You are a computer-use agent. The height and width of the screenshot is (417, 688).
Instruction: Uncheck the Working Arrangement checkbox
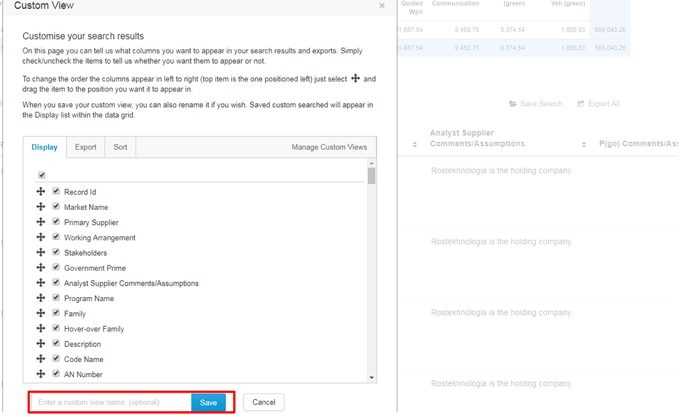click(x=56, y=237)
